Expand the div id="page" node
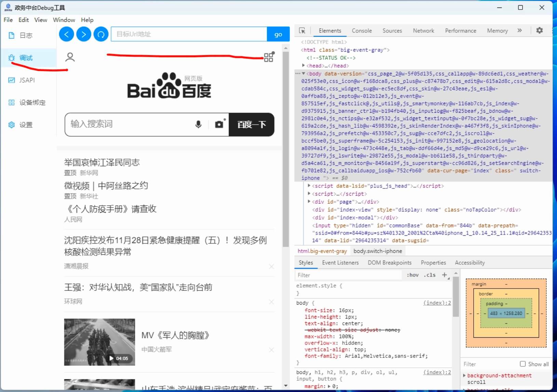This screenshot has height=392, width=557. click(309, 201)
